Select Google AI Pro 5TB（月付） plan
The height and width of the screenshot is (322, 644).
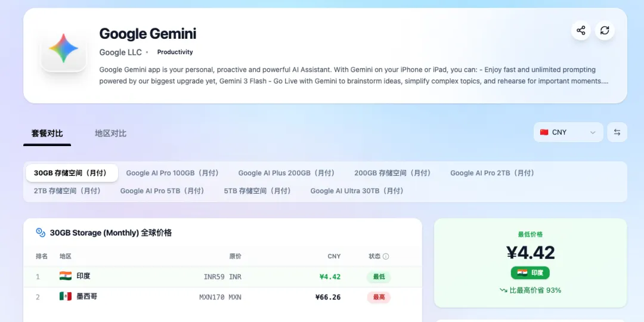tap(163, 191)
